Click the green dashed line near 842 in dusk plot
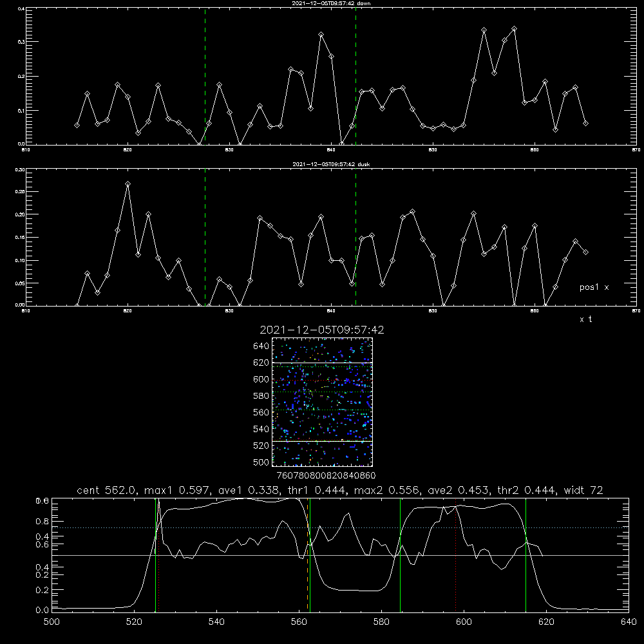Screen dimensions: 644x644 [x=355, y=237]
